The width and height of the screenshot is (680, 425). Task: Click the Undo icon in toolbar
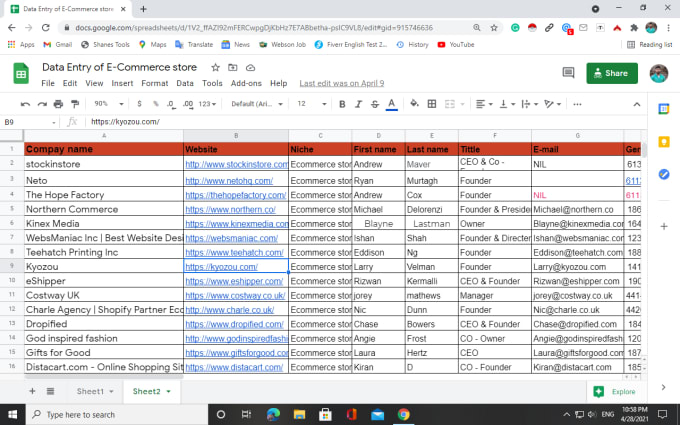(x=25, y=104)
